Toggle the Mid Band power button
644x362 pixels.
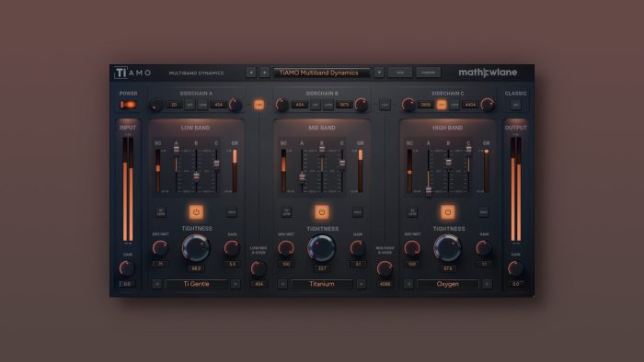pos(322,212)
